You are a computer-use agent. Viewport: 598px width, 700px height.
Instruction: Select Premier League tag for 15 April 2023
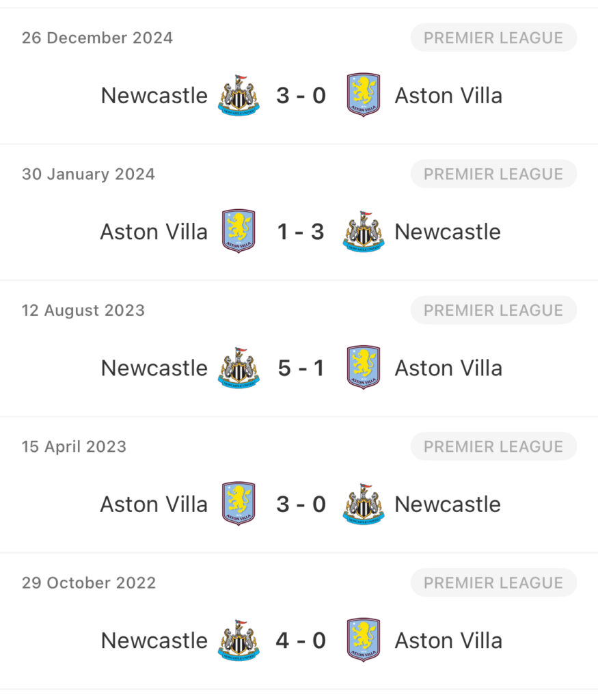pos(493,446)
